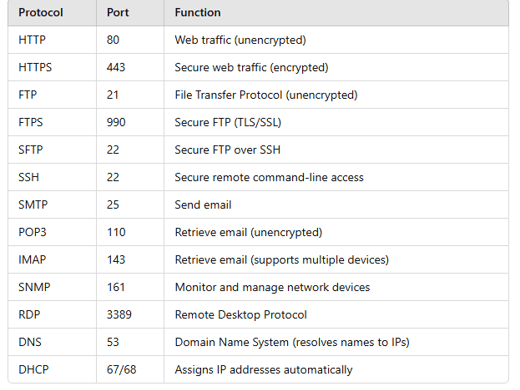Click the Port column header

pos(118,13)
